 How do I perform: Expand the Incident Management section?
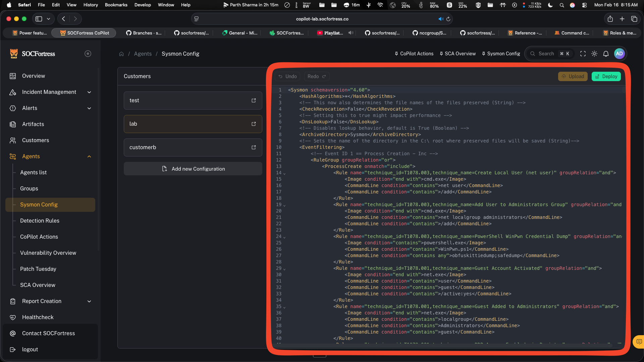(89, 92)
